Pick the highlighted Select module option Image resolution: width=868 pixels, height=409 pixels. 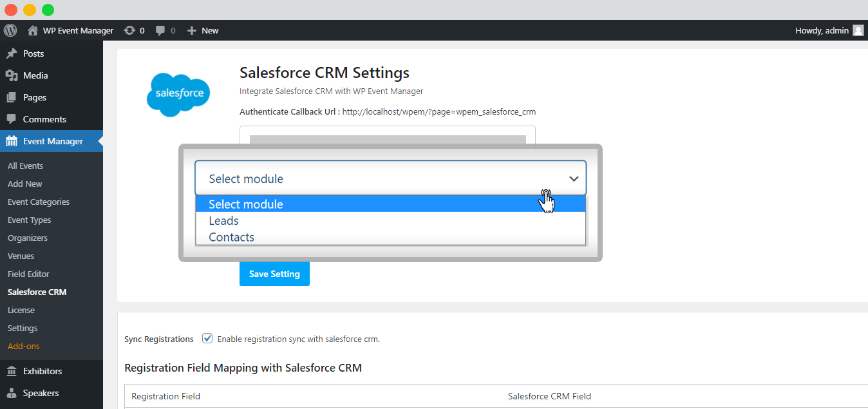(390, 204)
